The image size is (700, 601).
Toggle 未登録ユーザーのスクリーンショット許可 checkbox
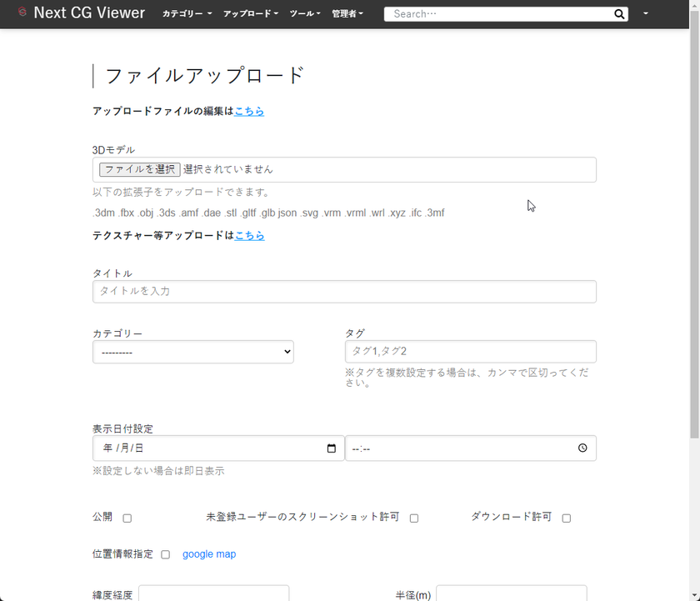414,518
